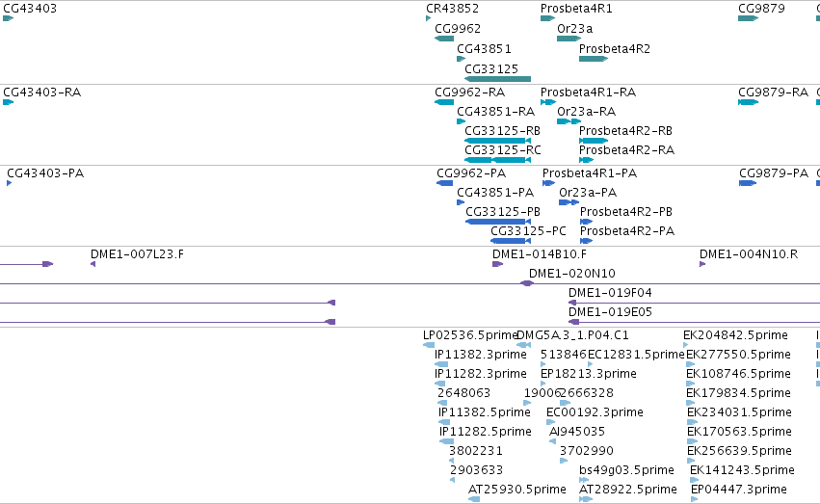The height and width of the screenshot is (504, 820).
Task: Open transcript CG9879-RA
Action: (x=774, y=93)
